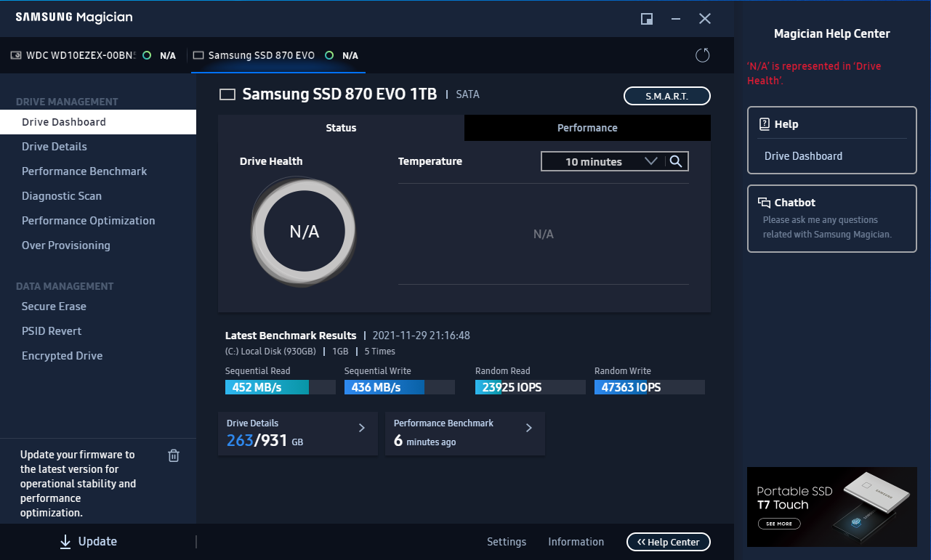
Task: Click the '(C:) Local Disk (930GB)' text
Action: tap(270, 352)
